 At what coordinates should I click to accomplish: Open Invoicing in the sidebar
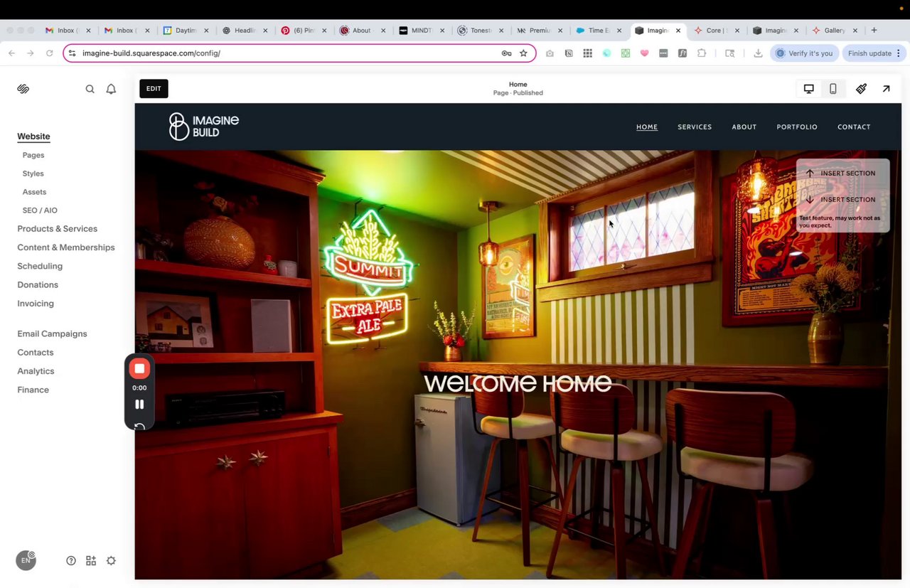(x=36, y=304)
